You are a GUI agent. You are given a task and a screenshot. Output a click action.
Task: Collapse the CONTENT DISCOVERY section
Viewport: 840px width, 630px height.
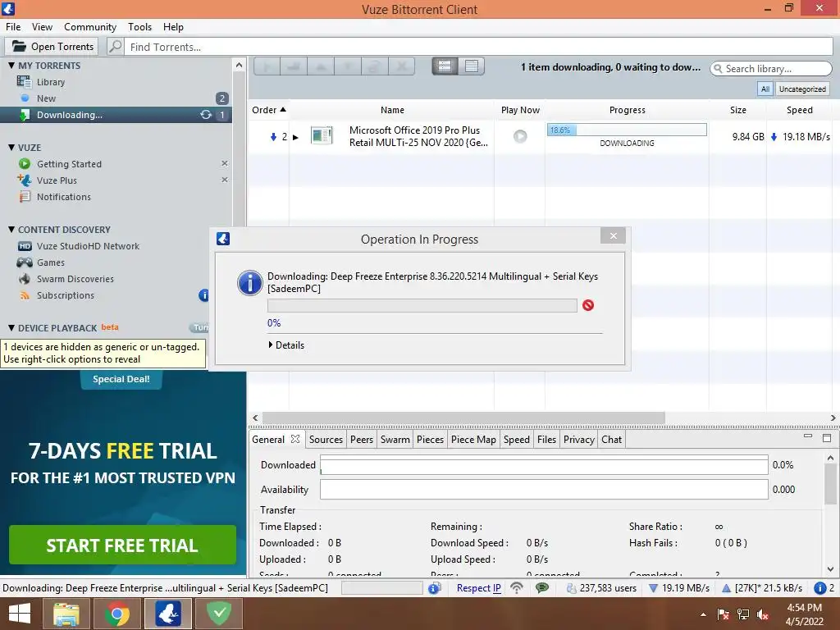pyautogui.click(x=11, y=230)
